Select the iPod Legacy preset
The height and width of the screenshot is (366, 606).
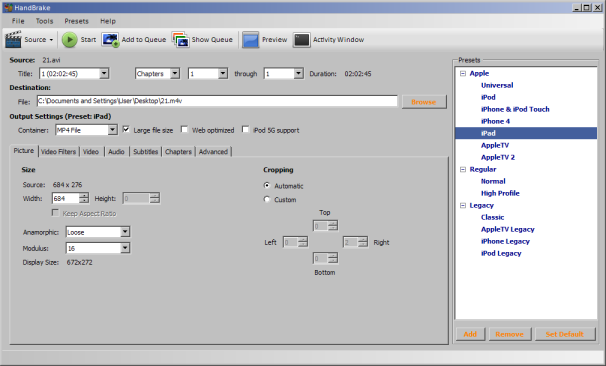pyautogui.click(x=501, y=253)
